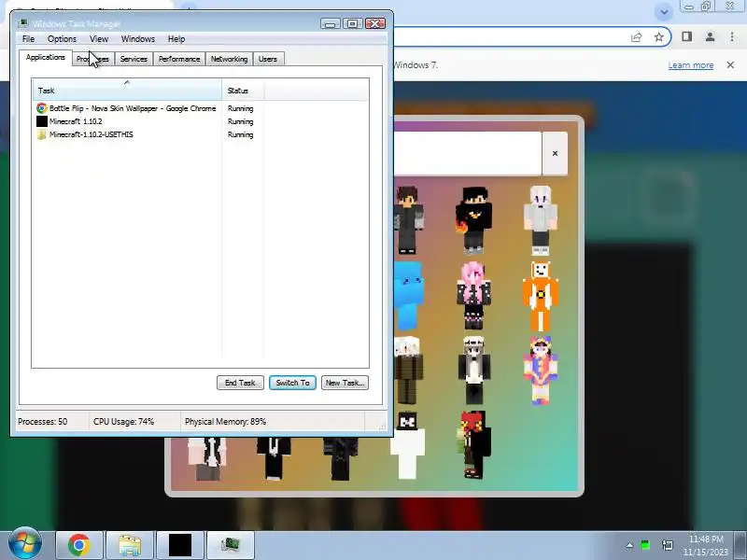Click the green CPU meter tray icon
747x560 pixels.
(x=645, y=545)
